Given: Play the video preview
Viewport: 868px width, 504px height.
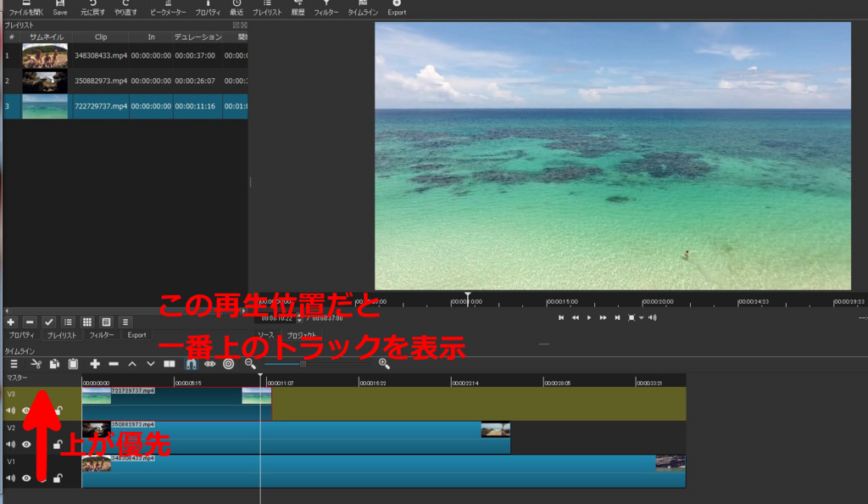Looking at the screenshot, I should tap(589, 317).
